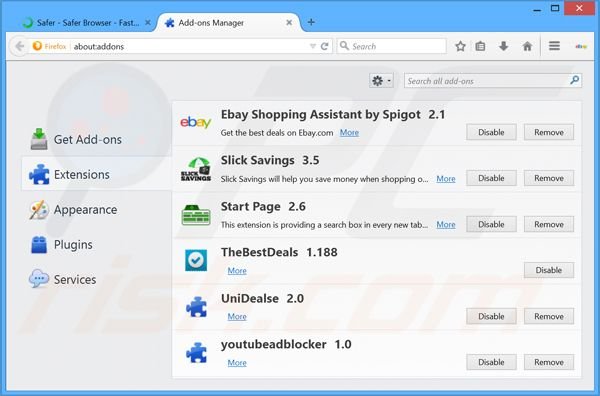Click the eBay extension logo
This screenshot has height=396, width=600.
[196, 122]
